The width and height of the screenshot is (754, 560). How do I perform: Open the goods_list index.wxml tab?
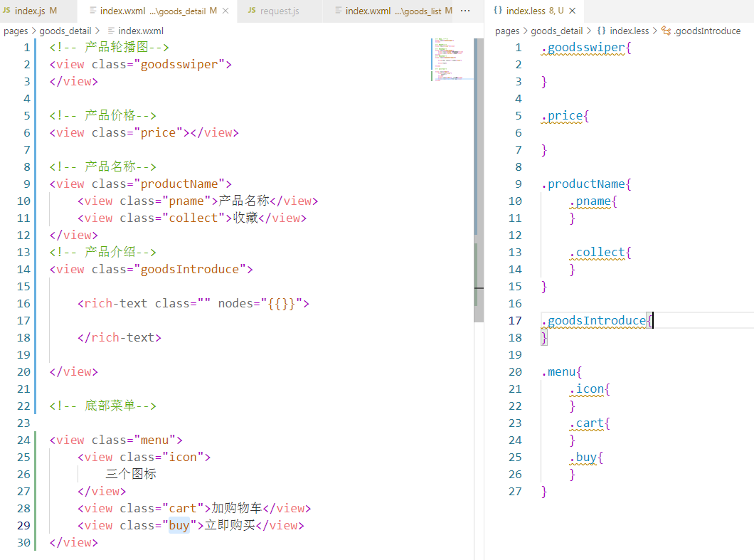[x=393, y=11]
